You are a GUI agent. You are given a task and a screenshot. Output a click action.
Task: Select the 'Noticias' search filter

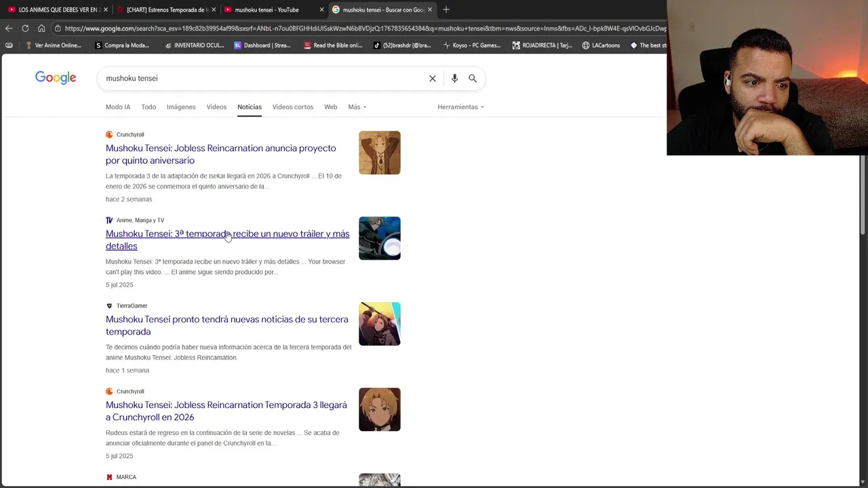(x=250, y=107)
